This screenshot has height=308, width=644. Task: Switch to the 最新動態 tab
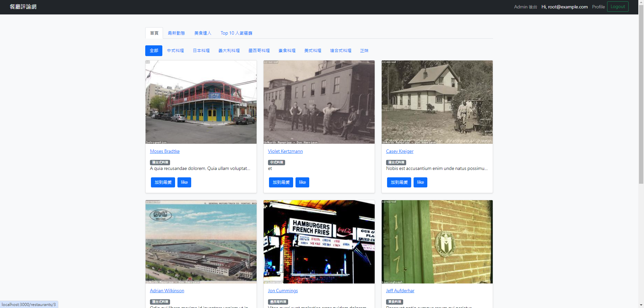[x=176, y=33]
